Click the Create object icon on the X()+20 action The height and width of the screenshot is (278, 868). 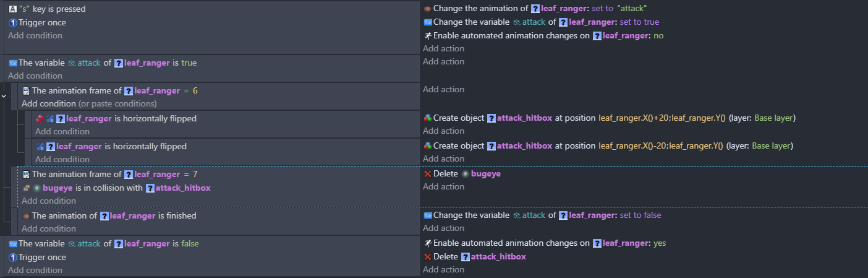pyautogui.click(x=427, y=118)
